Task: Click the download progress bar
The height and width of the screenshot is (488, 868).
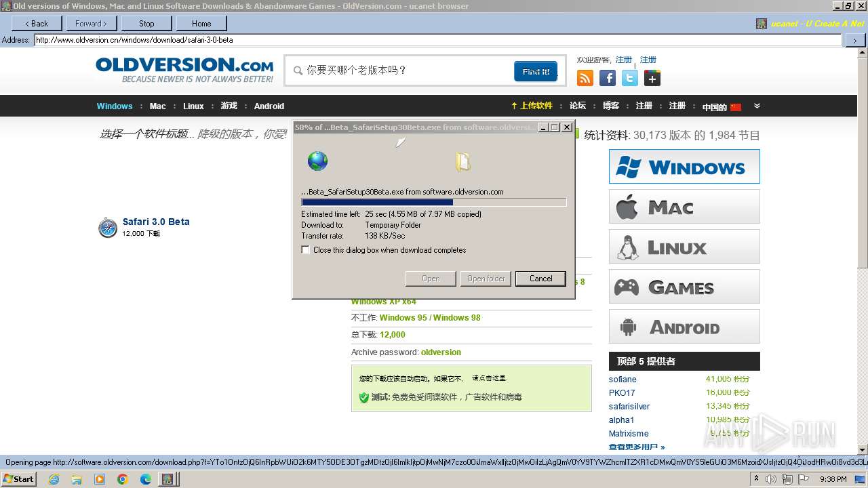Action: click(433, 202)
